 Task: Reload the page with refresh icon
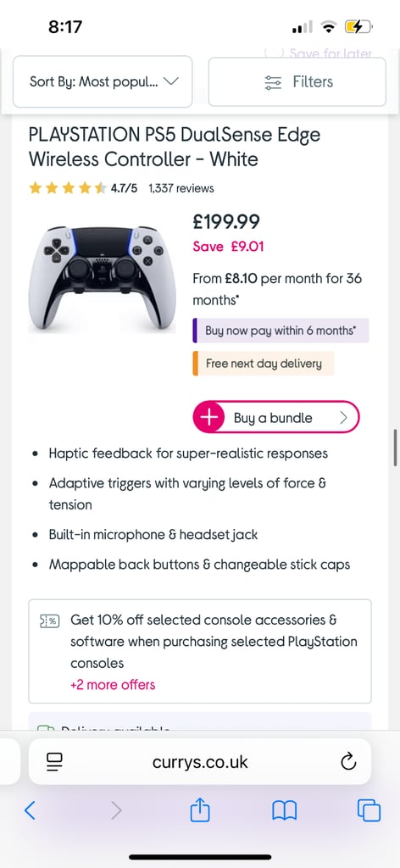coord(348,762)
